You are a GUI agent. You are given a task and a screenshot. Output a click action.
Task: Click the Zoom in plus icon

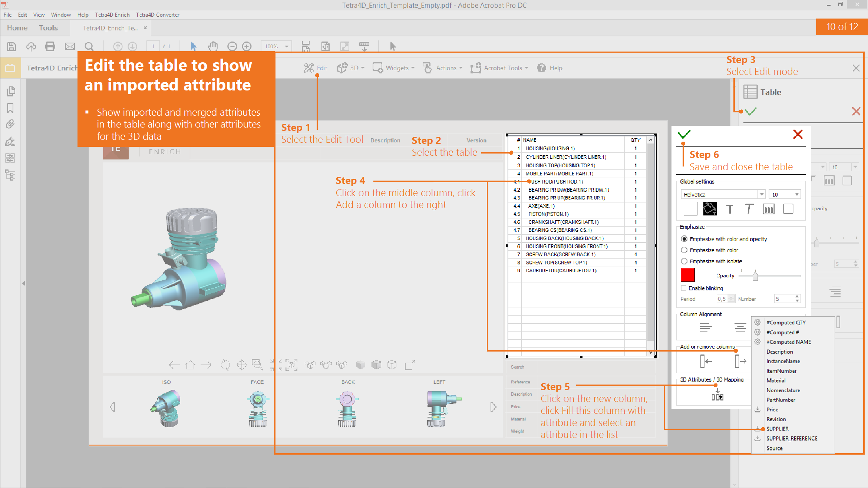247,46
